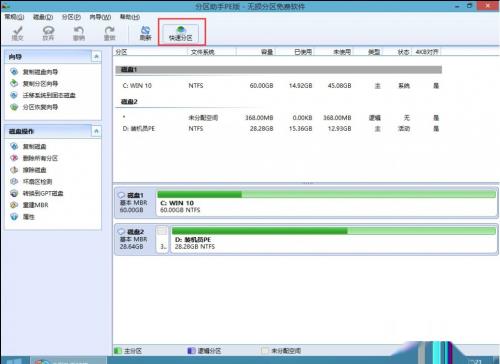
Task: Sort by the 已使用 column header
Action: [295, 52]
